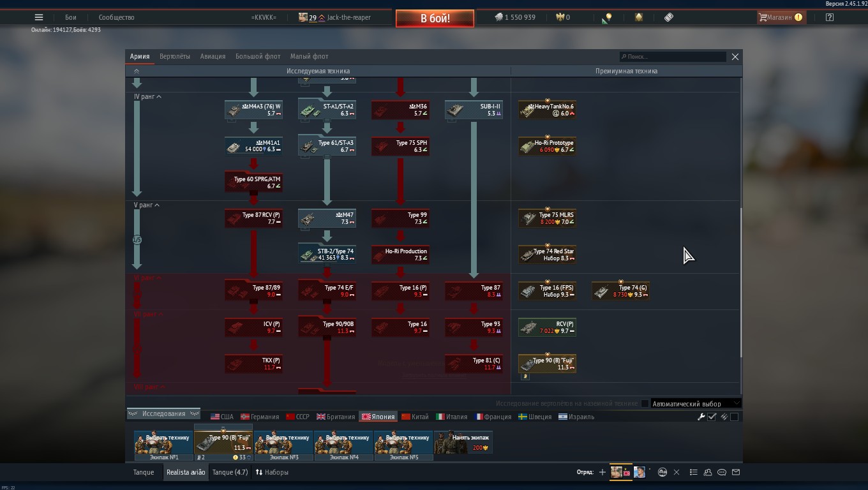Switch to the Вертолёты tab
This screenshot has height=490, width=868.
click(x=175, y=56)
